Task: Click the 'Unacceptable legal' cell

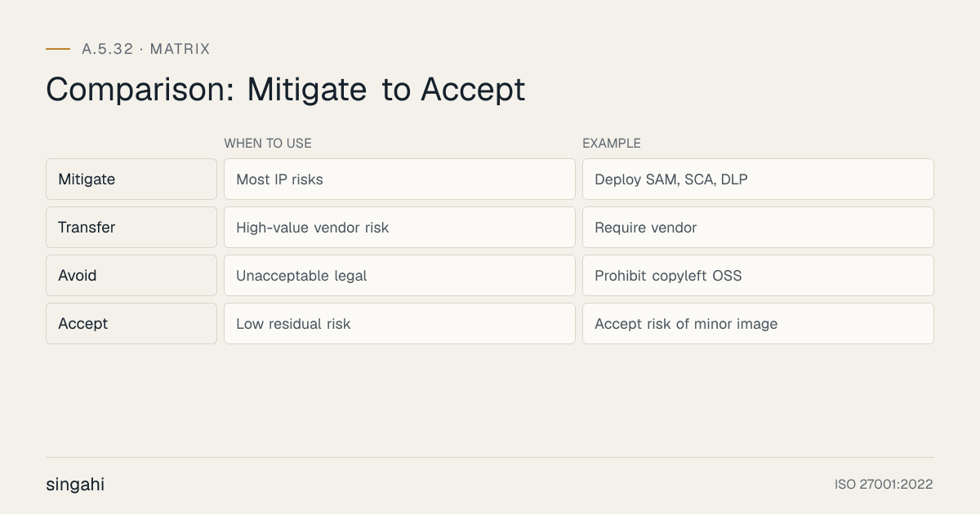Action: tap(399, 276)
